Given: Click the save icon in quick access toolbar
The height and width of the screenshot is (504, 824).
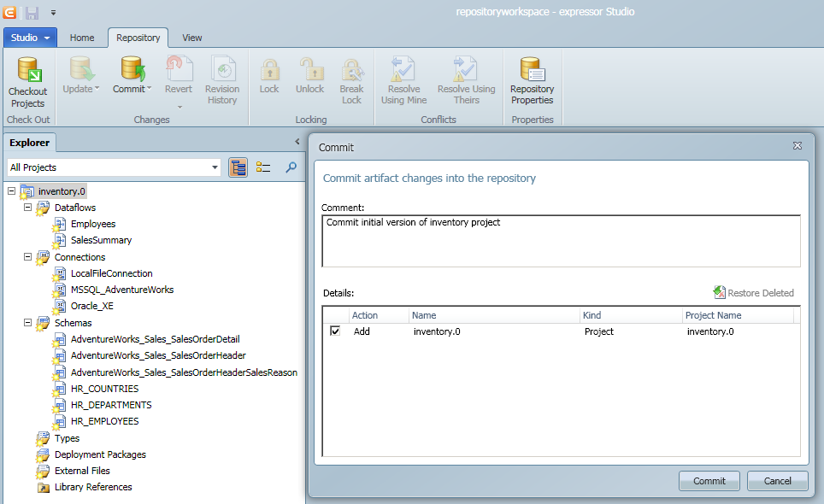Looking at the screenshot, I should click(x=32, y=12).
